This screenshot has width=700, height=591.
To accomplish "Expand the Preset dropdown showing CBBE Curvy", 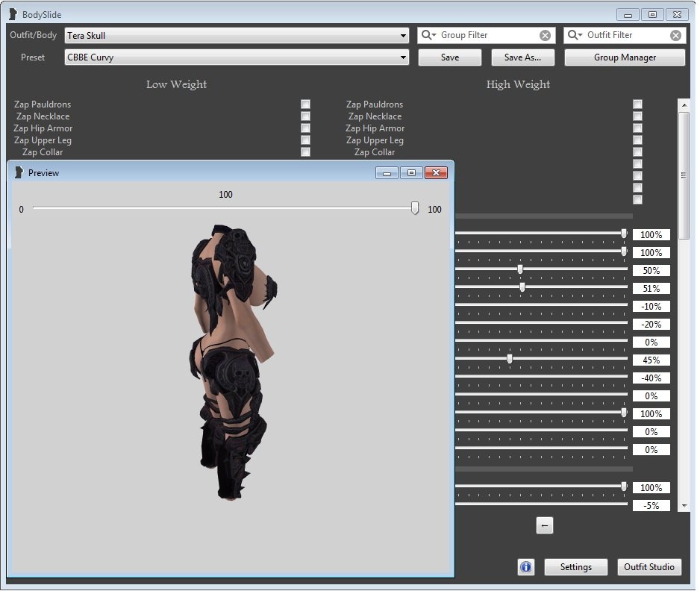I will point(403,57).
